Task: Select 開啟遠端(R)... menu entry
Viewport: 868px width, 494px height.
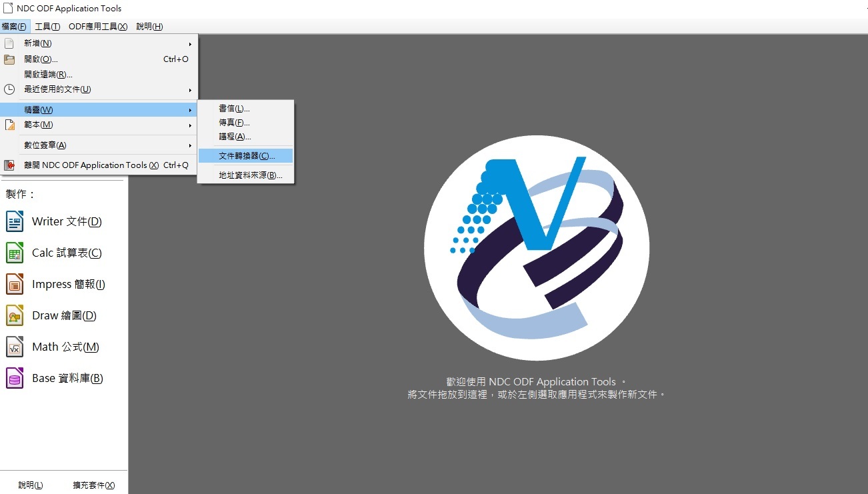Action: (x=99, y=75)
